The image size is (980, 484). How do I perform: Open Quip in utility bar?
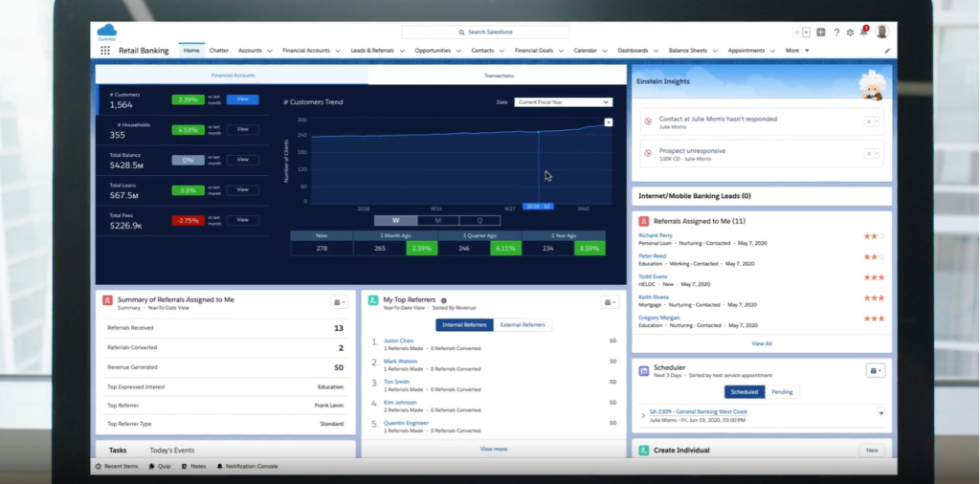pyautogui.click(x=160, y=467)
